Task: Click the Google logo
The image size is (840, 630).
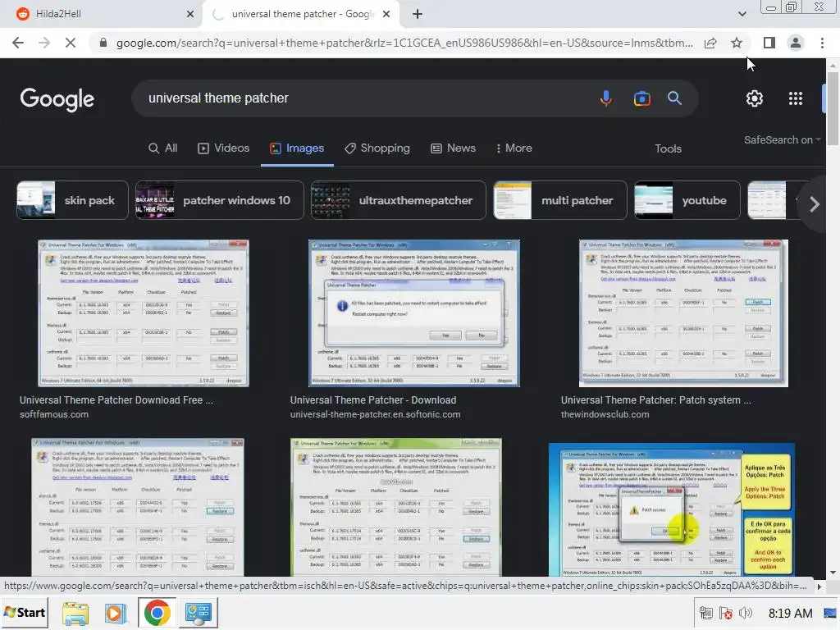Action: (57, 99)
